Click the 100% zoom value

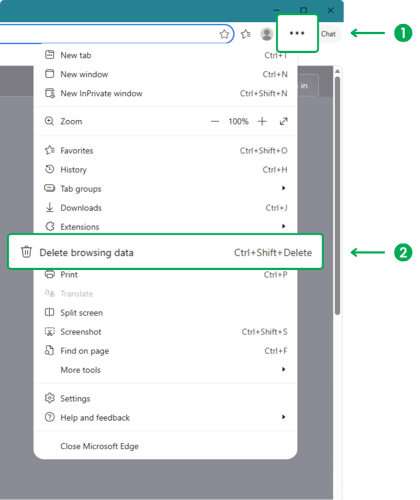point(238,121)
